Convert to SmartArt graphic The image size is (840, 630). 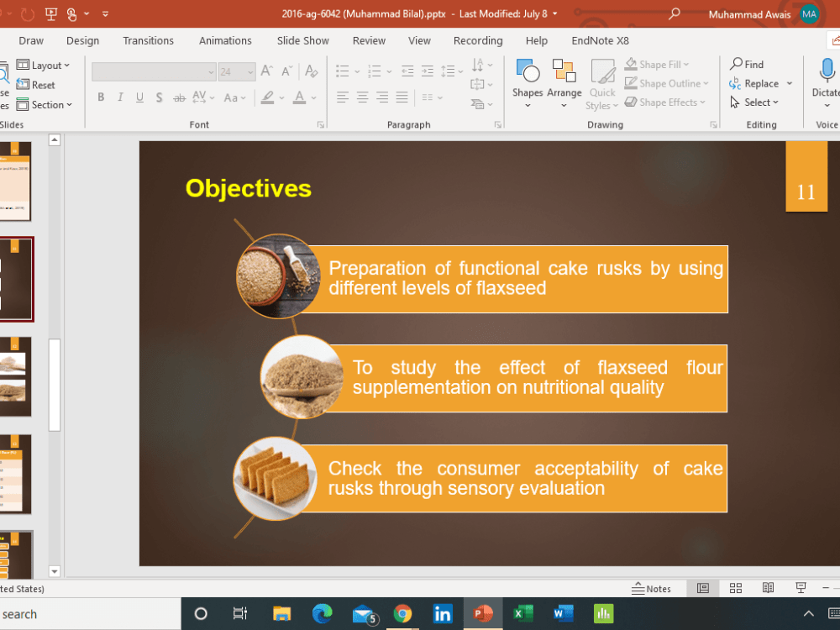(481, 104)
